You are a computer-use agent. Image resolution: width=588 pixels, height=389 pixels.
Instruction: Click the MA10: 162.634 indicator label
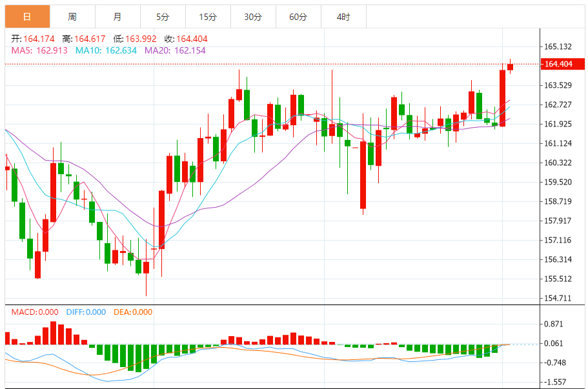[106, 50]
